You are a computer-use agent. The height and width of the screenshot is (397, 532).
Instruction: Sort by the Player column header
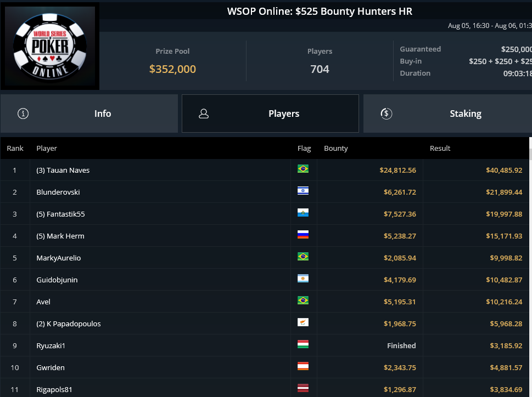(x=47, y=149)
